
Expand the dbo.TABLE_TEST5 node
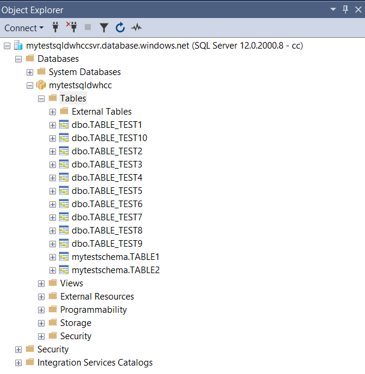(52, 191)
